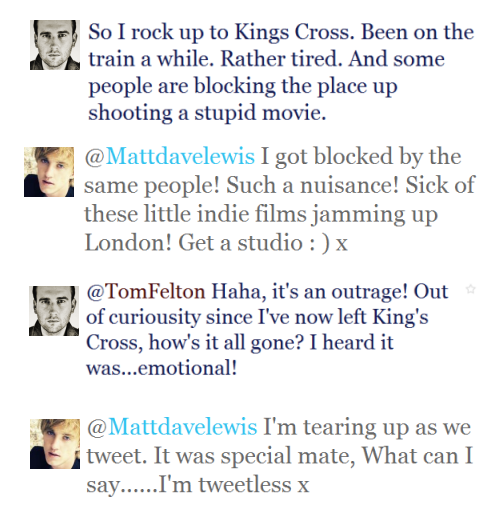The image size is (500, 516).
Task: Click the favorite star on the outrage tweet
Action: [x=470, y=289]
